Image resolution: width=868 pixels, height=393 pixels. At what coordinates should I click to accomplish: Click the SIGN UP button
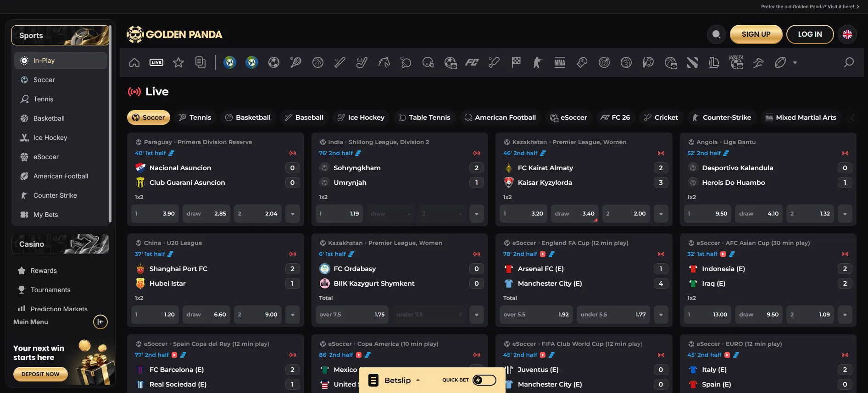coord(756,34)
